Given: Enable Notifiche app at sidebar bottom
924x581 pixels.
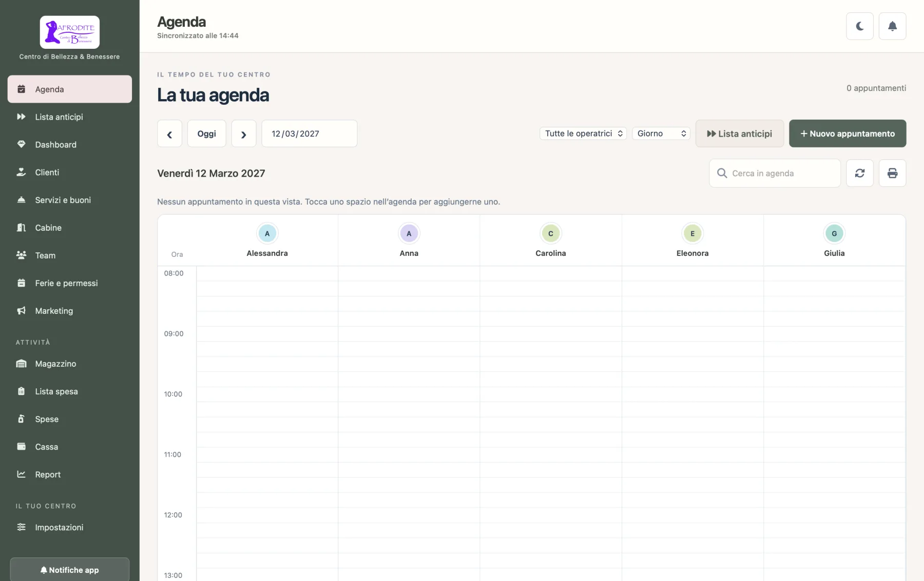Looking at the screenshot, I should click(x=70, y=570).
